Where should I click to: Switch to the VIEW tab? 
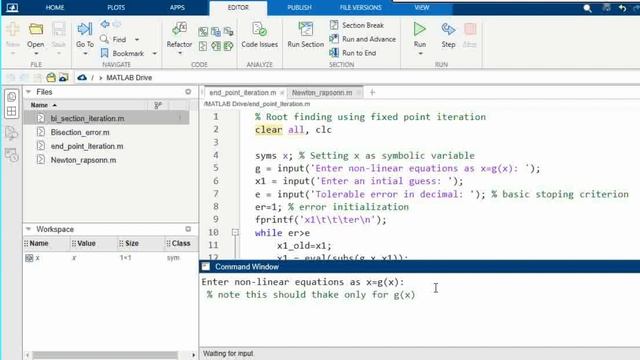coord(422,8)
